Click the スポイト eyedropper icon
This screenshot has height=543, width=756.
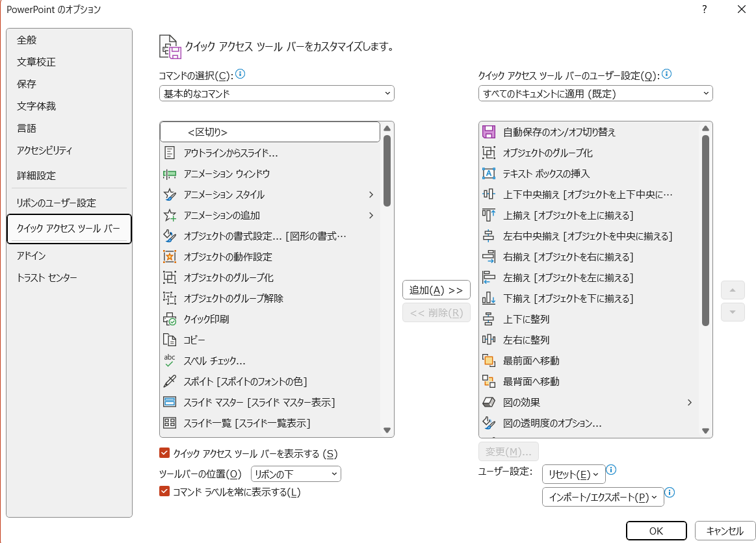[169, 381]
